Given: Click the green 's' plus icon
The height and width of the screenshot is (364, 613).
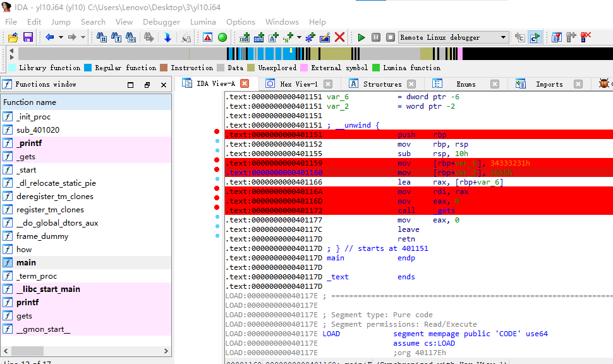Looking at the screenshot, I should [x=288, y=37].
